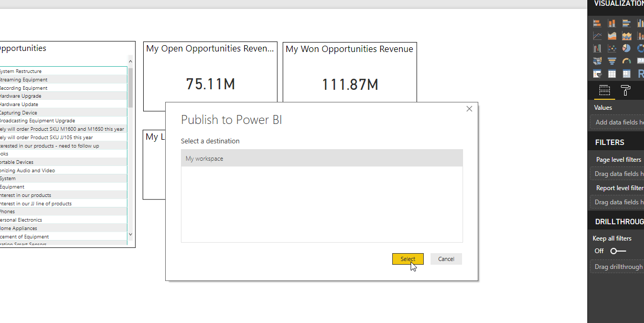Click the drillthrough fields well
Viewport: 644px width, 323px height.
pyautogui.click(x=618, y=267)
